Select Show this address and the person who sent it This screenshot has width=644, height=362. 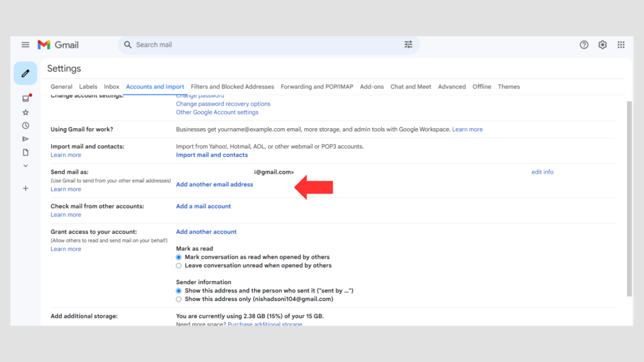coord(179,290)
